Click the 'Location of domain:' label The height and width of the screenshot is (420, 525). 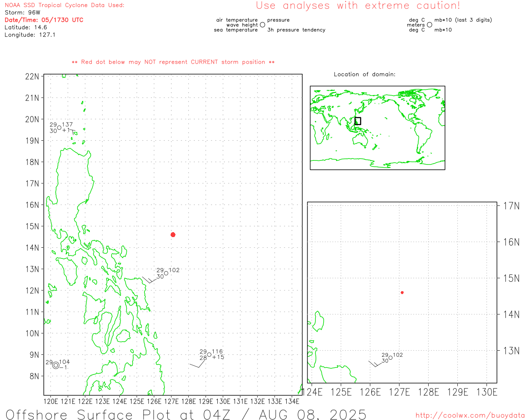(365, 74)
